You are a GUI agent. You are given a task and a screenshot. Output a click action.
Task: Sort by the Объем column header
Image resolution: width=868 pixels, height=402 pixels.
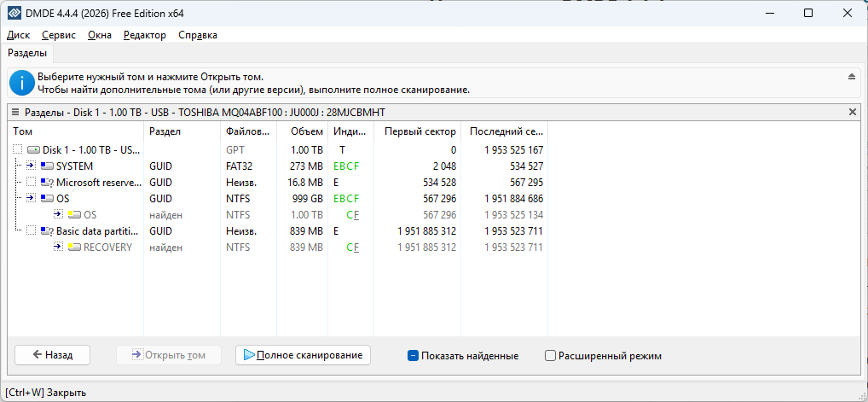[301, 132]
